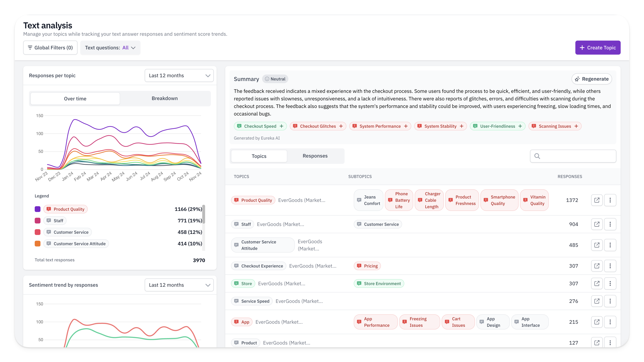Image resolution: width=644 pixels, height=362 pixels.
Task: Open more options for Checkout Experience row
Action: 610,266
